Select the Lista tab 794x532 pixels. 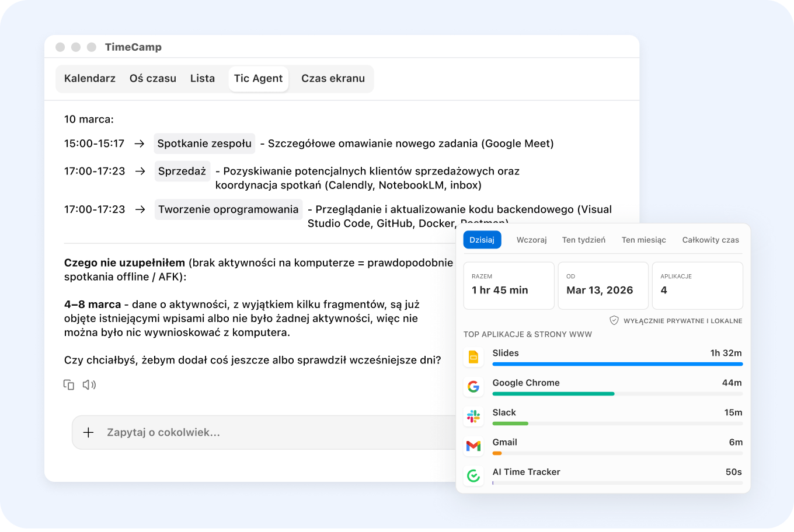point(203,79)
